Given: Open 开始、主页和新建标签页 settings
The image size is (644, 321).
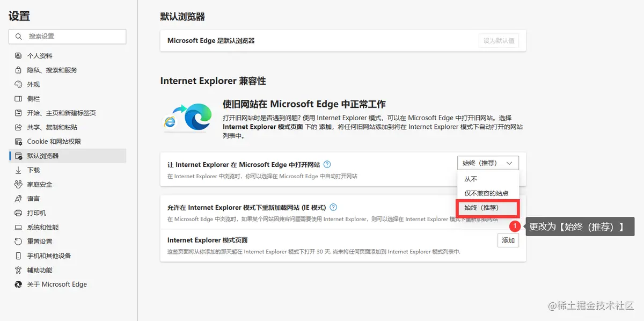Looking at the screenshot, I should [x=68, y=113].
